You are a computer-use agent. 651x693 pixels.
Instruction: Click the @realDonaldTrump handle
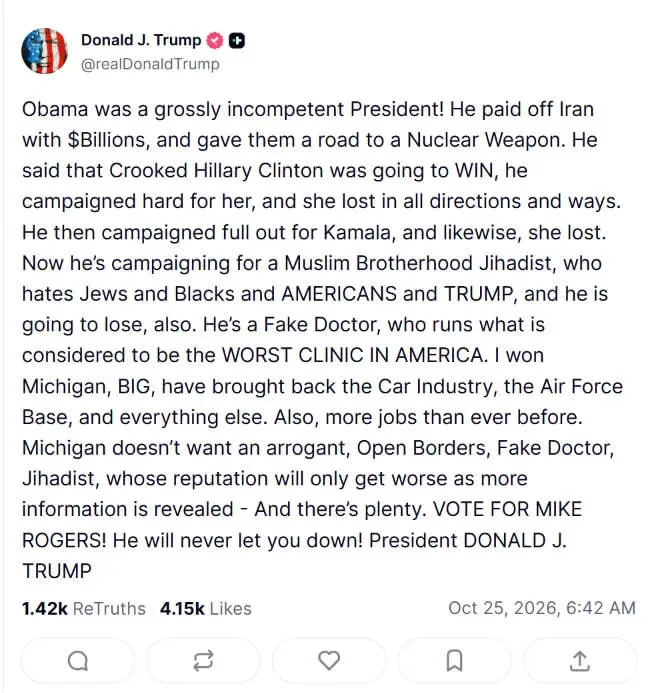pyautogui.click(x=150, y=64)
